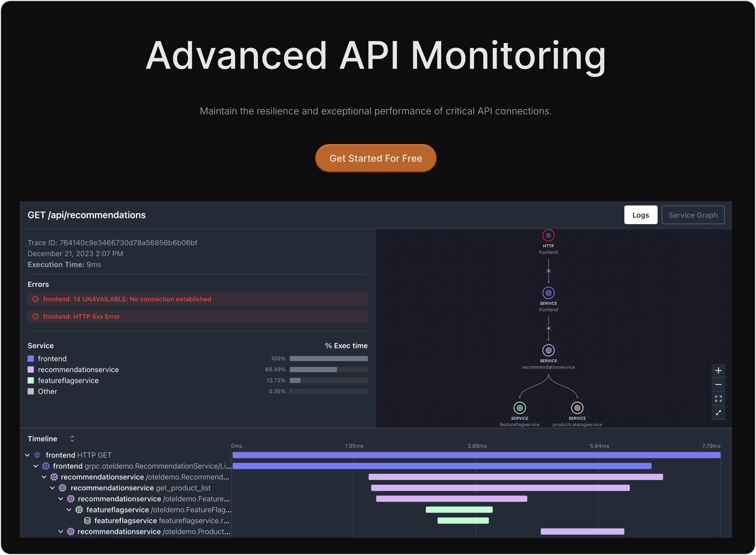
Task: Collapse the recommendationservice get_product_list row
Action: click(52, 488)
